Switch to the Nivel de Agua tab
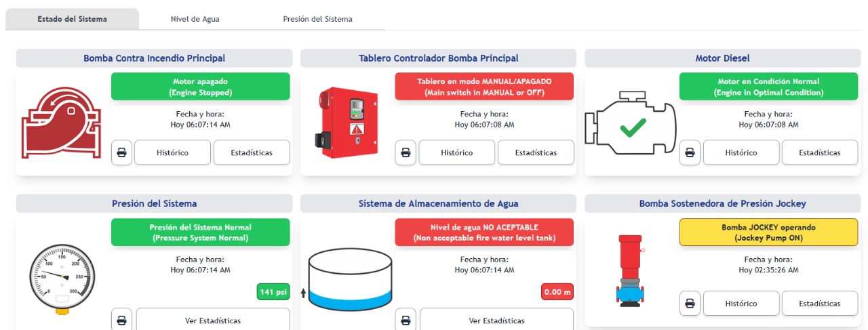 pyautogui.click(x=195, y=19)
